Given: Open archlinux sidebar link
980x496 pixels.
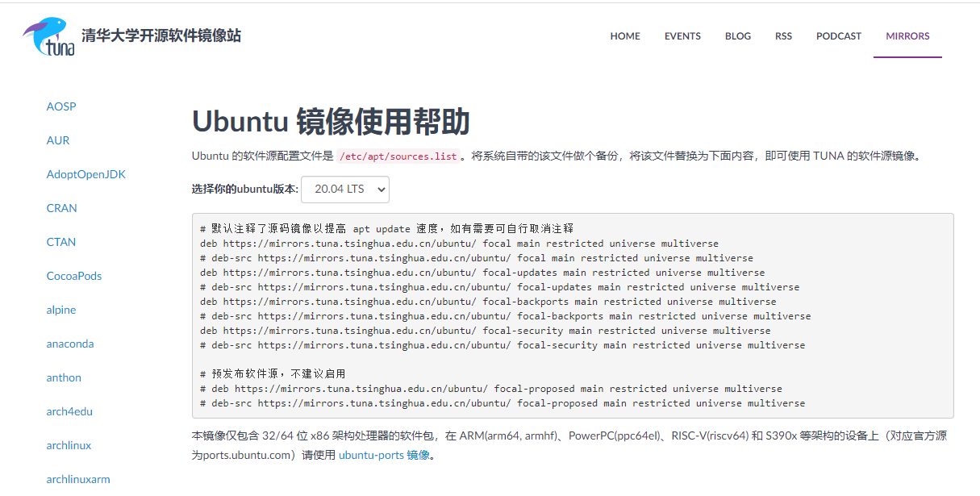Looking at the screenshot, I should (x=69, y=445).
